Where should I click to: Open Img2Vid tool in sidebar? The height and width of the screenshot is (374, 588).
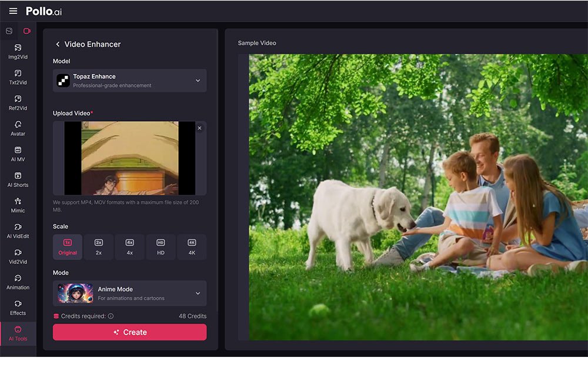18,51
